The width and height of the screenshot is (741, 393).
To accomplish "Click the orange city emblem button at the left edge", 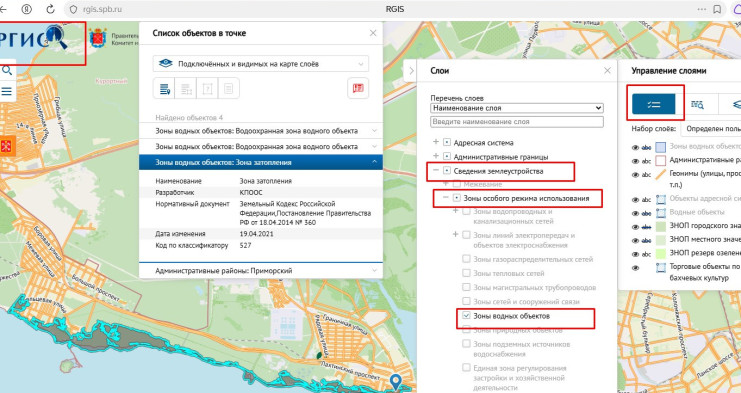I will 7,146.
